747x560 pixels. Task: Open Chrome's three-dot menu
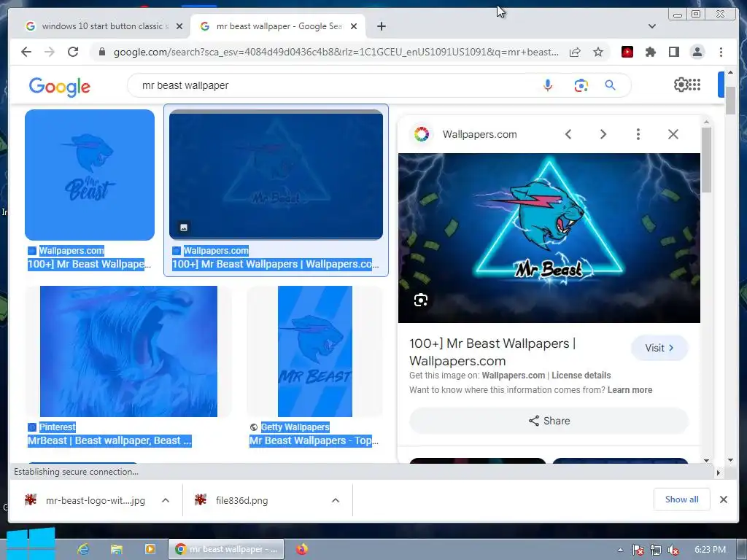tap(721, 52)
